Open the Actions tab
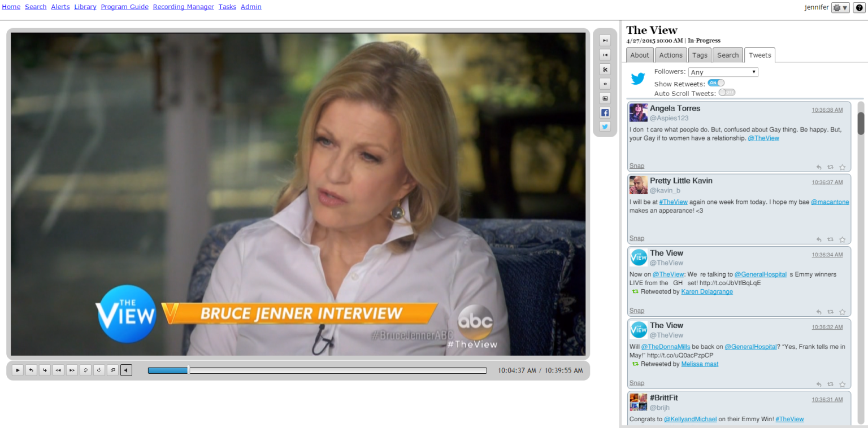 670,55
